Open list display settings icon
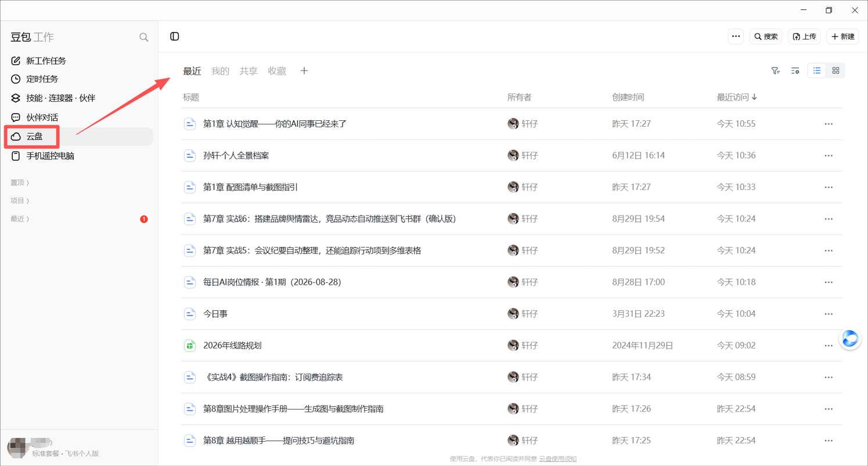This screenshot has width=868, height=466. [795, 71]
